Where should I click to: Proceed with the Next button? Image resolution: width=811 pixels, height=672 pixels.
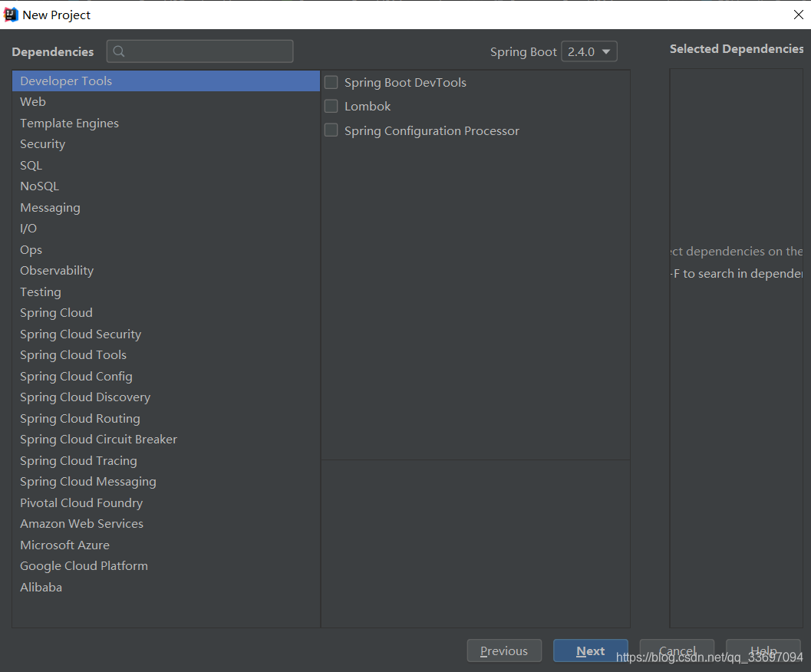(591, 651)
